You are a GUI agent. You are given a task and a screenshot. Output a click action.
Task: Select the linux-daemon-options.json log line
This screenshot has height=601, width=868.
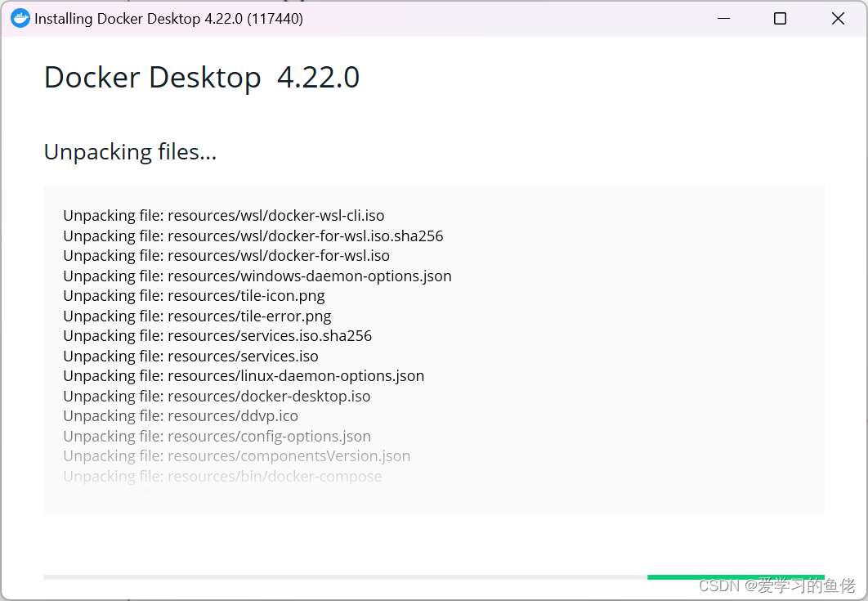click(244, 376)
